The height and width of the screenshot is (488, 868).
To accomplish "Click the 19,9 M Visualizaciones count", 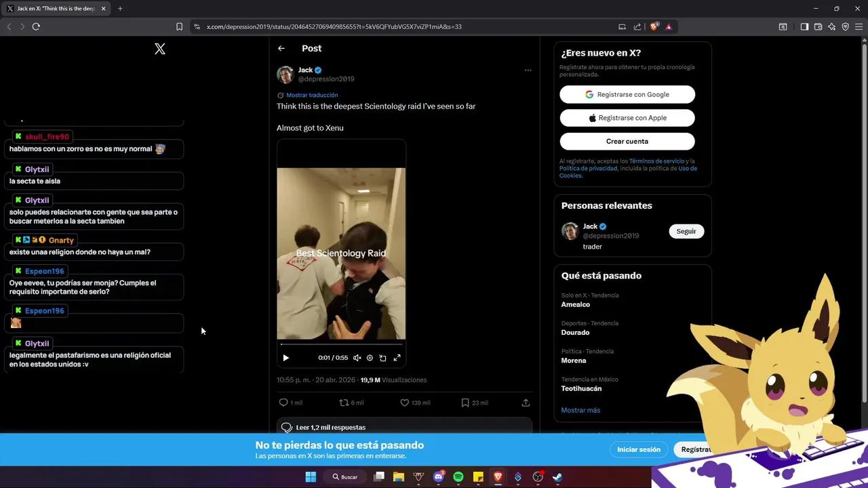I will click(x=393, y=380).
